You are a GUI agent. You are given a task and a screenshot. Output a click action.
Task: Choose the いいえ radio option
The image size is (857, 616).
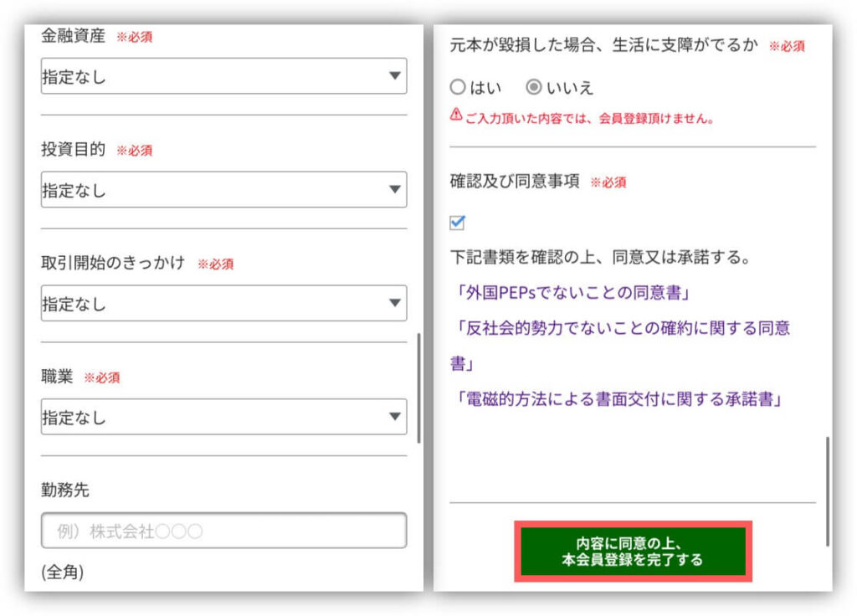click(533, 87)
